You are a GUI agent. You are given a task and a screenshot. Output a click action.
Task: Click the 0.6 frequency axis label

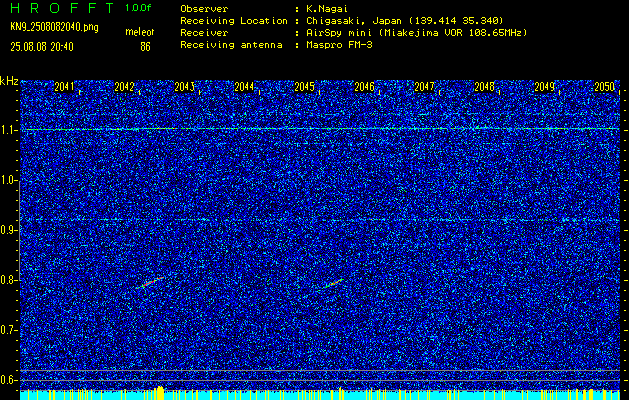[x=8, y=380]
